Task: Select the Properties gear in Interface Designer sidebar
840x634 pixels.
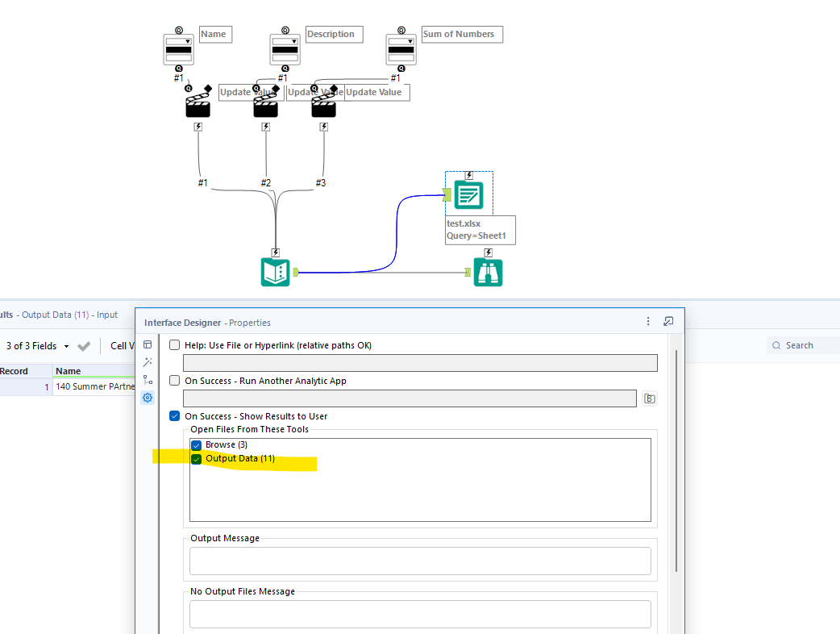Action: pos(148,398)
